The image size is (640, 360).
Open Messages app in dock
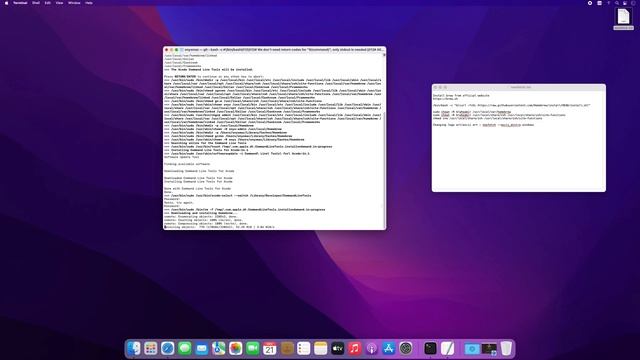pyautogui.click(x=185, y=349)
